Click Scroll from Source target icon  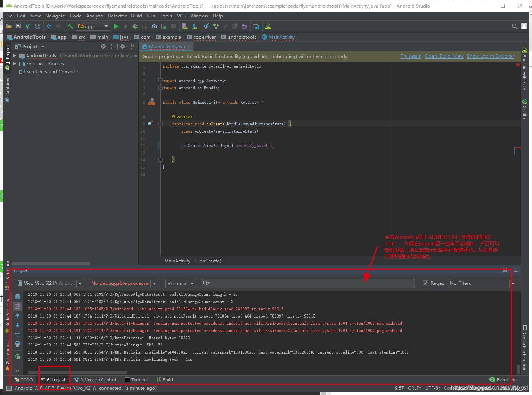coord(103,46)
